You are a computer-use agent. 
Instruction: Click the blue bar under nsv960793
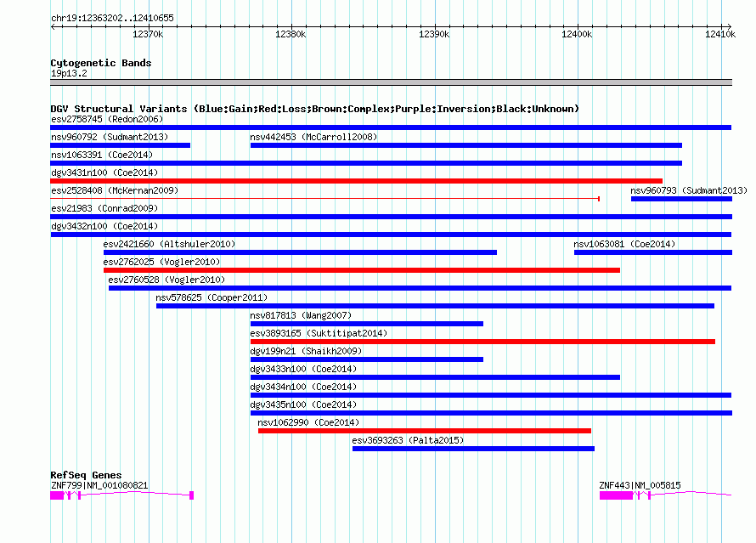[x=682, y=199]
